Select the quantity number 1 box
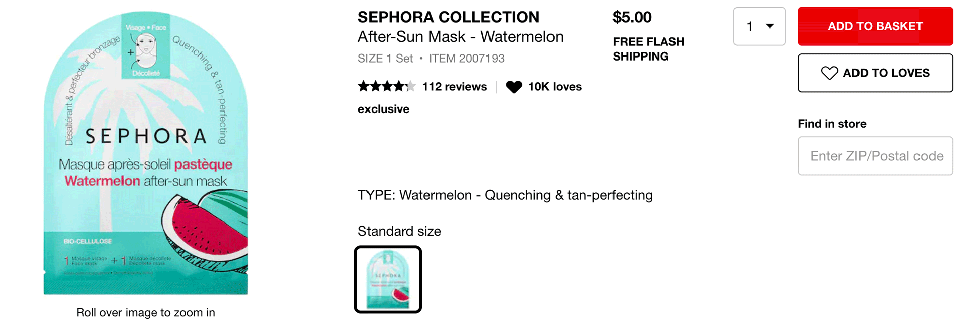This screenshot has width=980, height=334. 759,26
